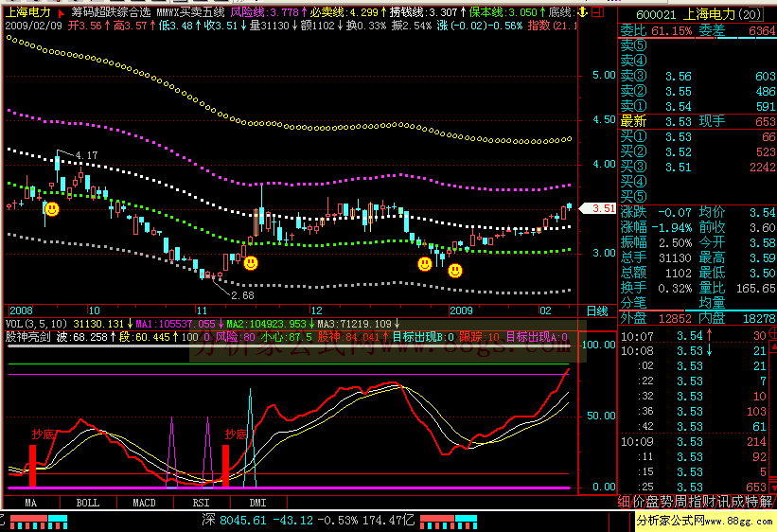Open the 财 (finance) panel tab
The width and height of the screenshot is (777, 532).
(x=710, y=502)
